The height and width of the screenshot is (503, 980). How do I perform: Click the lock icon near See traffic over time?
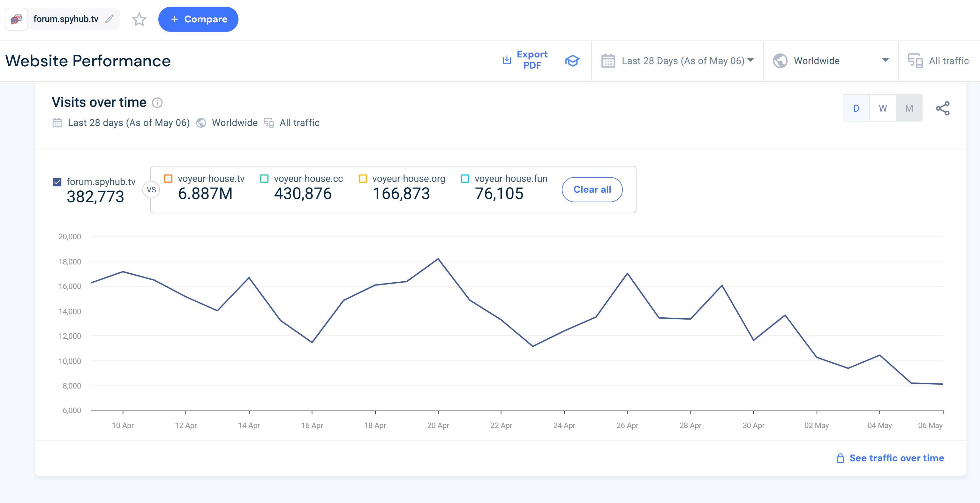840,458
